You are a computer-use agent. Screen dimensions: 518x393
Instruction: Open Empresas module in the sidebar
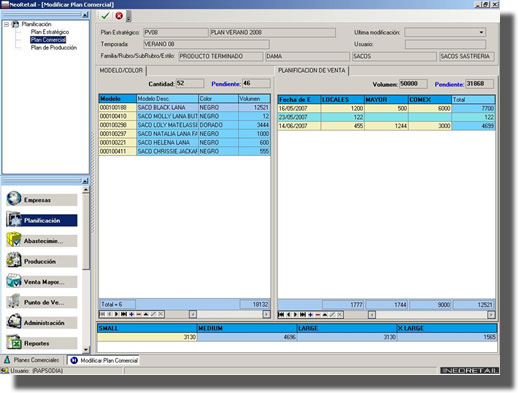pyautogui.click(x=42, y=200)
